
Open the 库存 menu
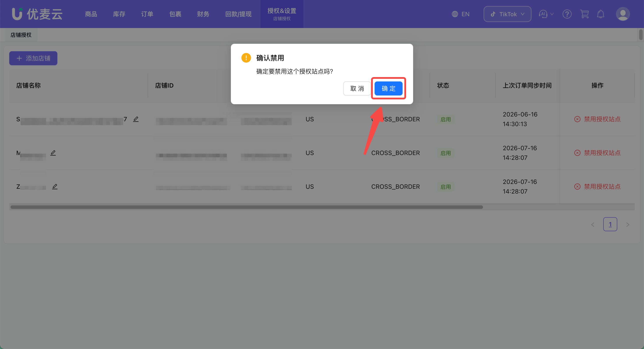pos(119,14)
